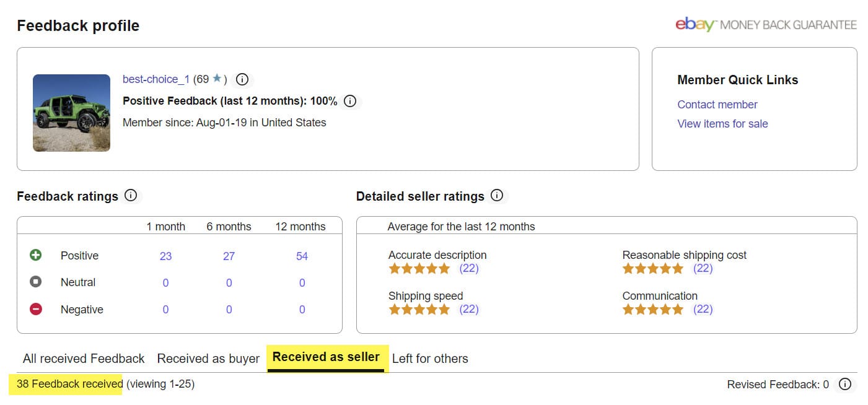Click info icon beside Positive Feedback percentage
868x405 pixels.
coord(350,101)
